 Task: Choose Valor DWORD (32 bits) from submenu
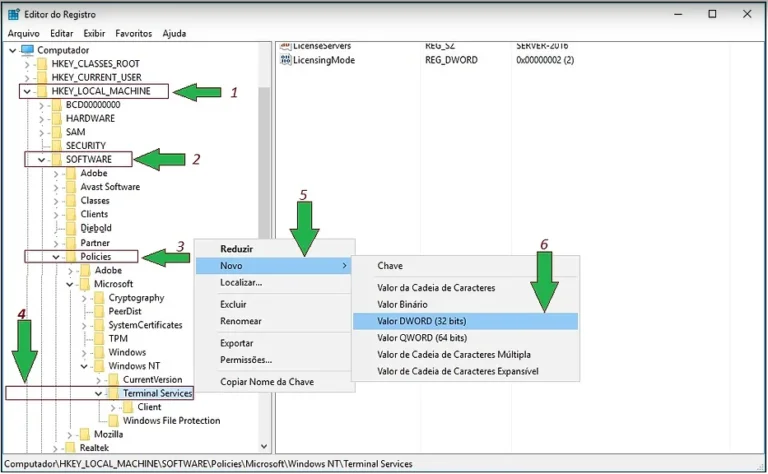(x=421, y=321)
